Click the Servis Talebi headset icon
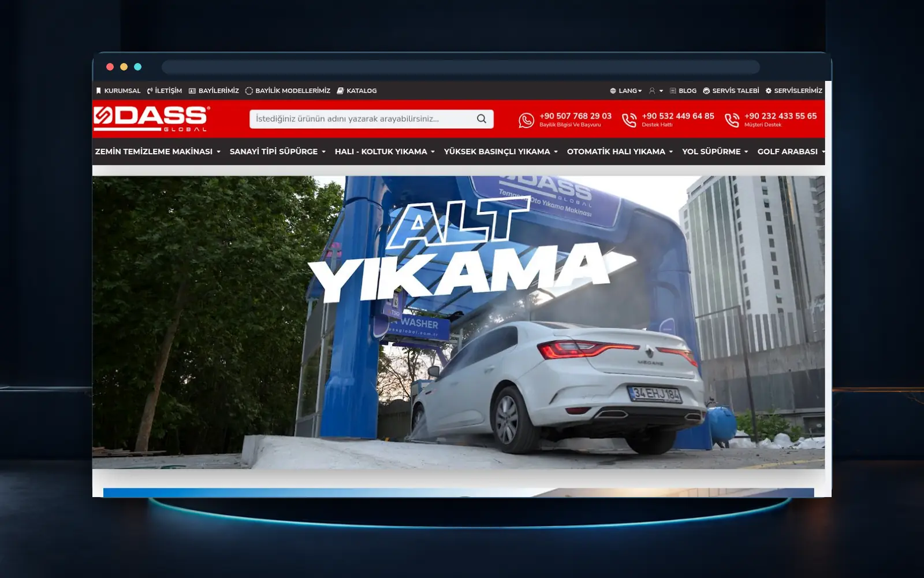Screen dimensions: 924x578 point(706,91)
